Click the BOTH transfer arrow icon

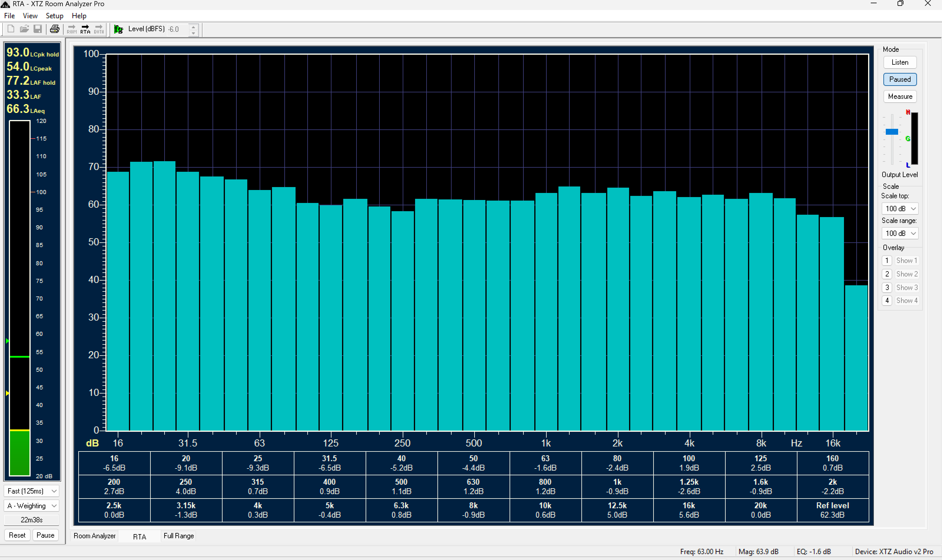coord(99,29)
